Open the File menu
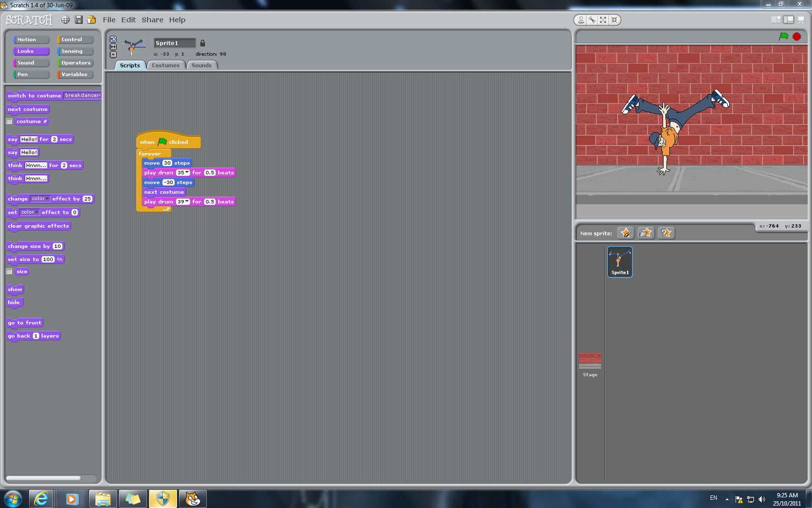The height and width of the screenshot is (508, 812). 109,20
